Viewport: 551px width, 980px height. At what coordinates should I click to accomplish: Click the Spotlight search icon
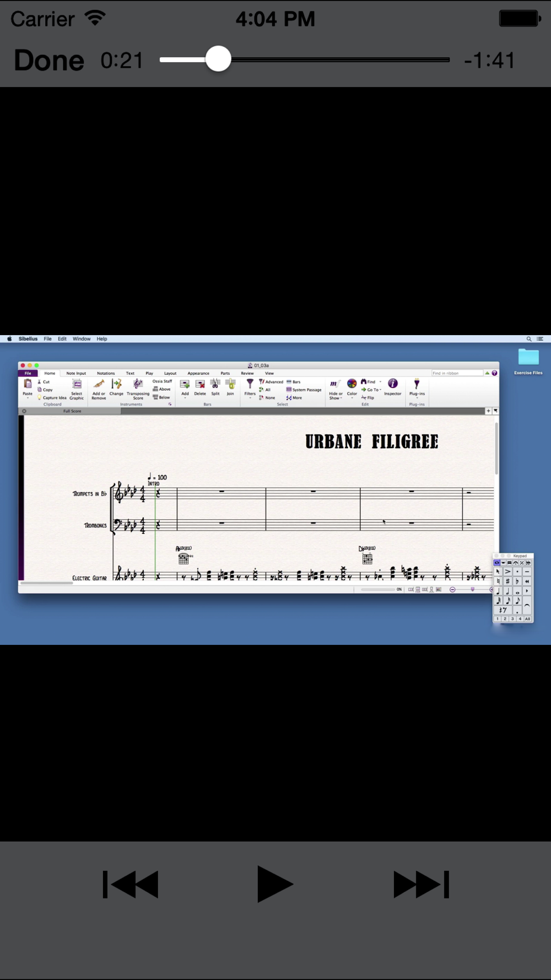tap(529, 339)
